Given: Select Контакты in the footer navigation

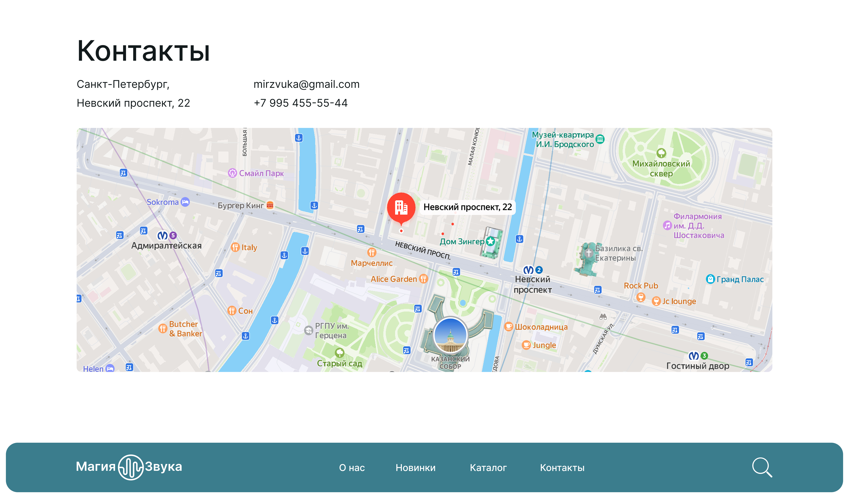Looking at the screenshot, I should (x=562, y=468).
